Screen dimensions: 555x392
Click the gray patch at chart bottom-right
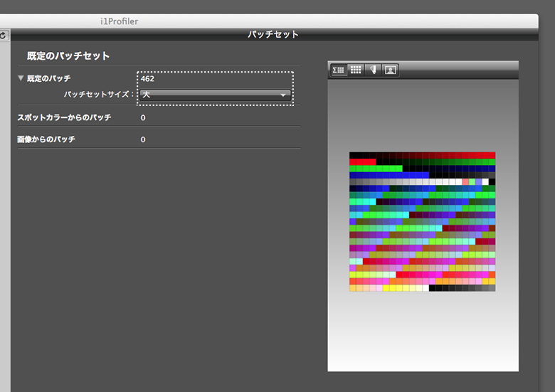click(x=491, y=287)
